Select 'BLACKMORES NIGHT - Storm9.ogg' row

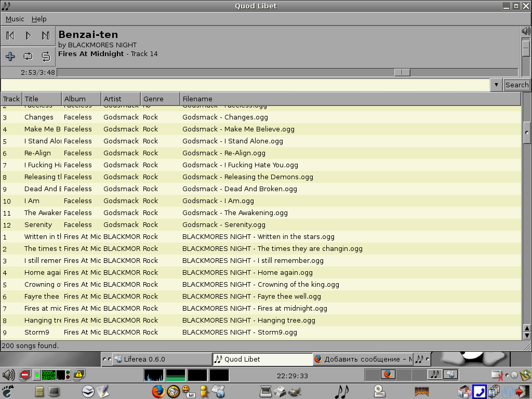click(x=261, y=332)
